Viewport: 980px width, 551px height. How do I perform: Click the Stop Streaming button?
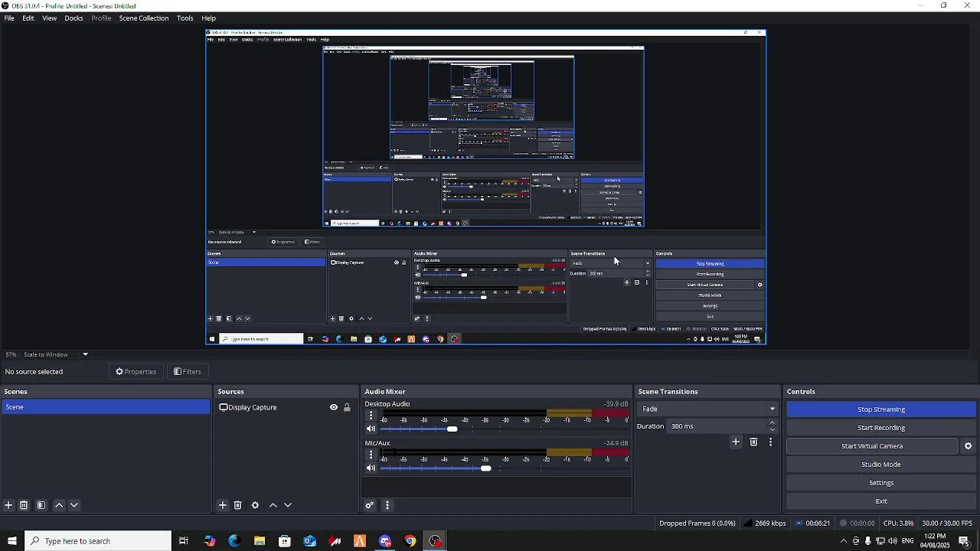click(881, 409)
